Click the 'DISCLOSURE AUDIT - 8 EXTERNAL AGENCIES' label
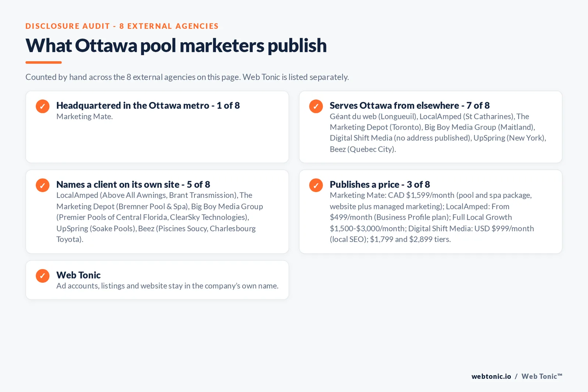 122,26
